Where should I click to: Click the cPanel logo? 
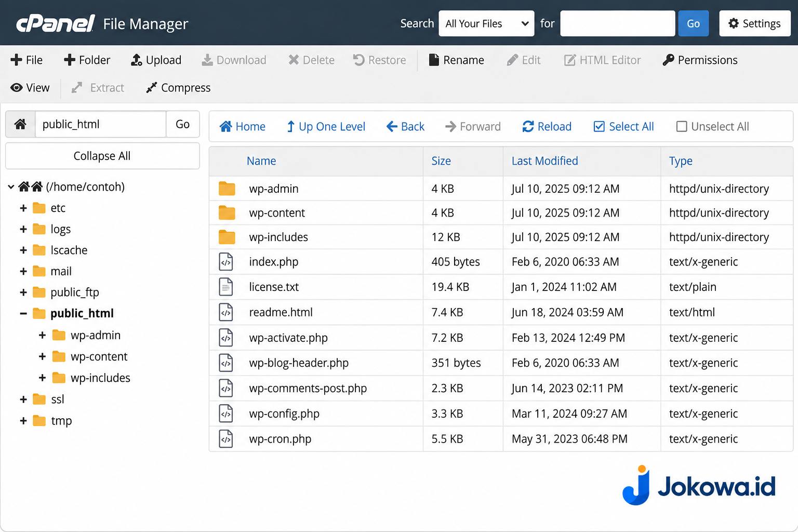click(x=55, y=23)
